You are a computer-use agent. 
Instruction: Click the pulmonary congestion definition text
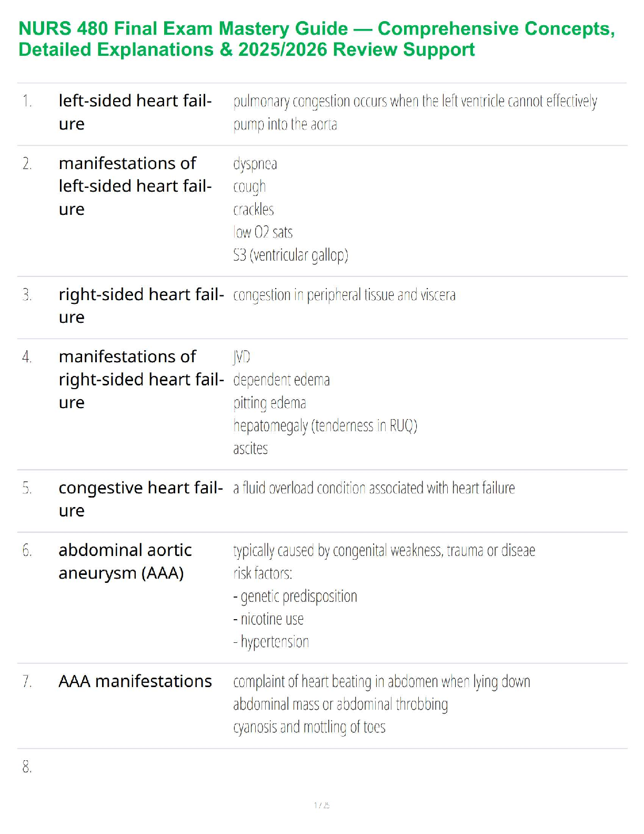(415, 112)
